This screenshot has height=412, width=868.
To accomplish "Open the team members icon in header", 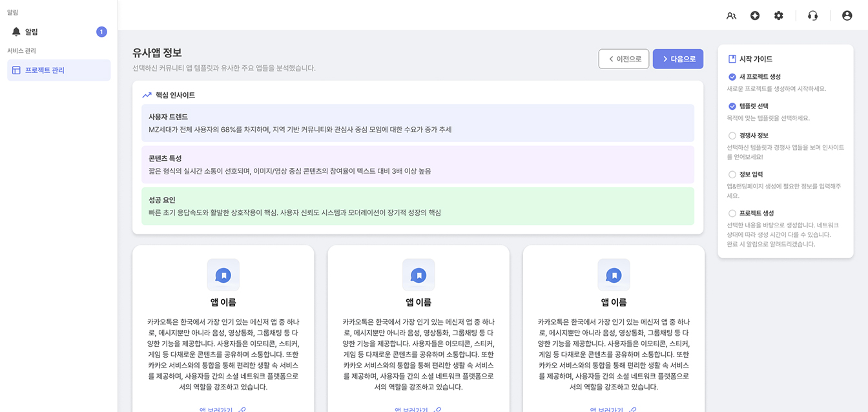I will [731, 15].
